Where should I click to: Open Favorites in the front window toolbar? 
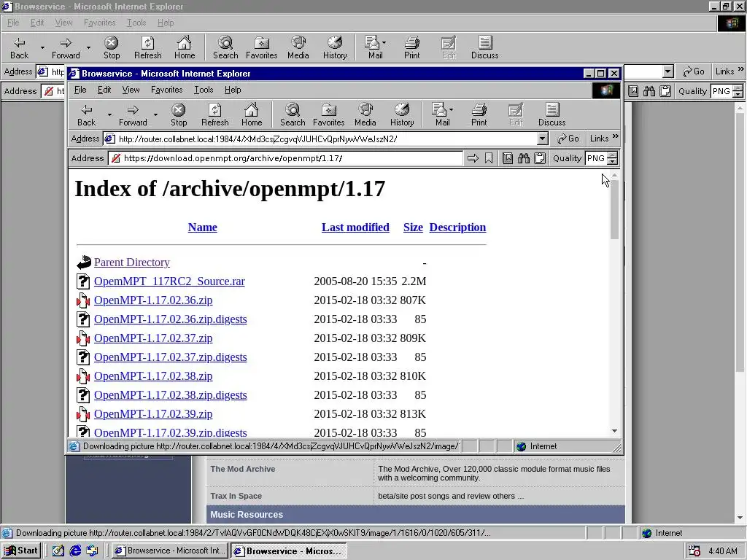pyautogui.click(x=329, y=115)
